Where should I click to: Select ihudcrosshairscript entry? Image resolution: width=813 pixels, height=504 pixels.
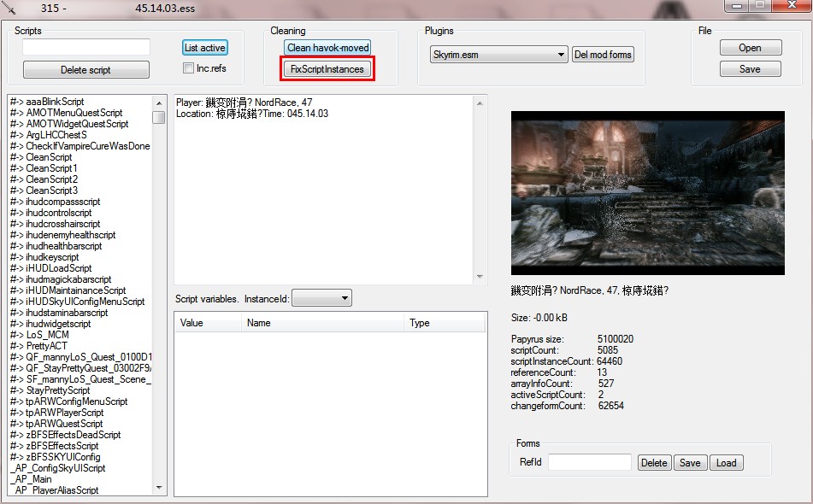click(55, 224)
